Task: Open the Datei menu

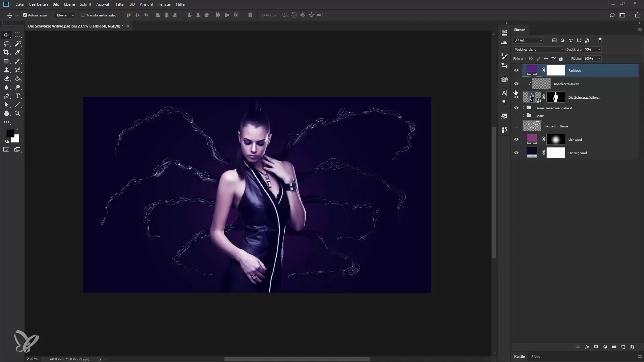Action: 20,4
